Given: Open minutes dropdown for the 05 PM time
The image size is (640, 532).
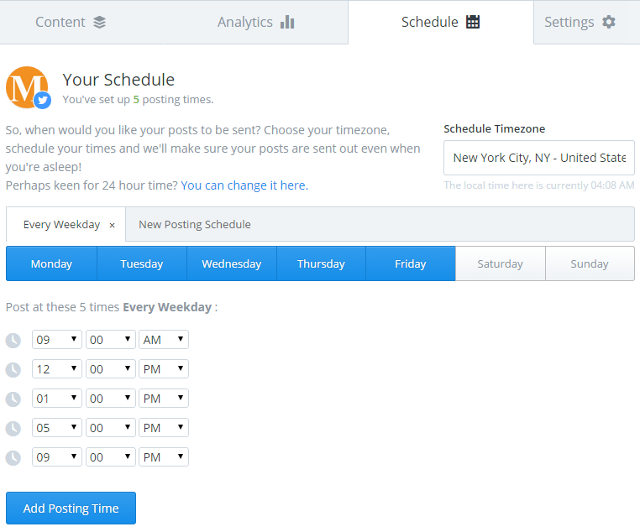Looking at the screenshot, I should tap(110, 428).
